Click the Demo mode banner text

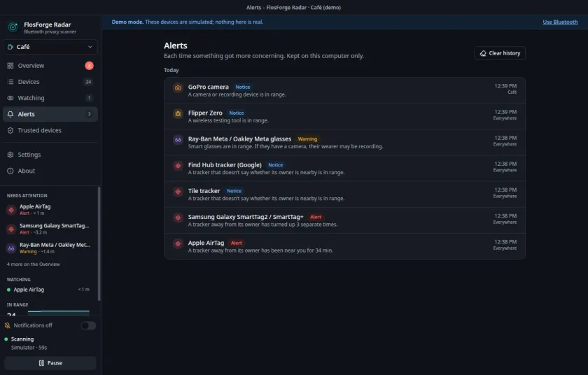click(x=188, y=22)
